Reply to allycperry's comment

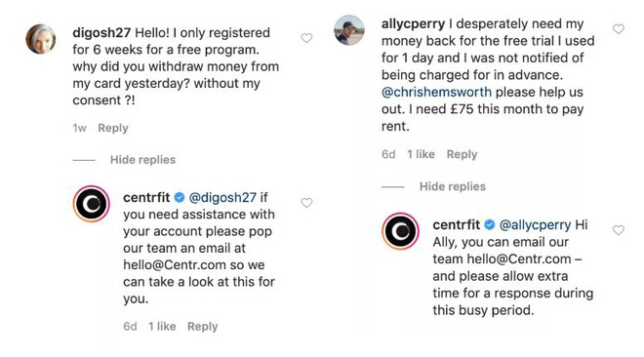click(x=463, y=154)
